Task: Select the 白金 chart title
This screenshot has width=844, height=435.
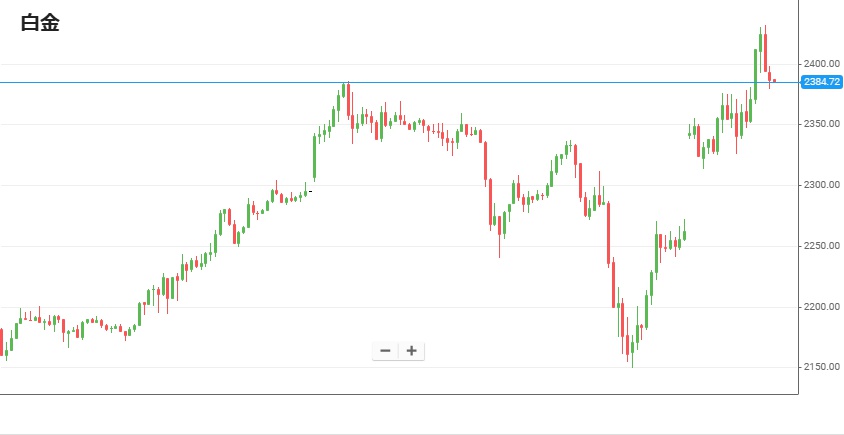Action: coord(40,23)
